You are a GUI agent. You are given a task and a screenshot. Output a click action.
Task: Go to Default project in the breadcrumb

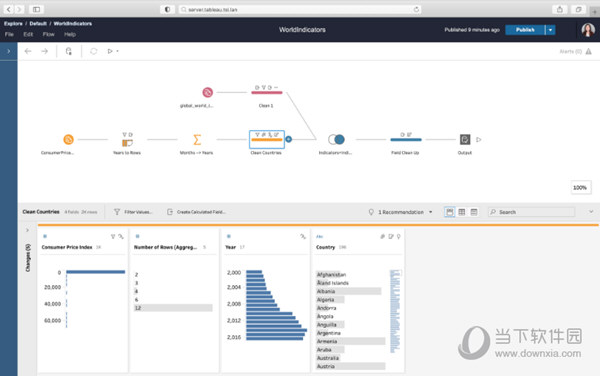tap(38, 24)
